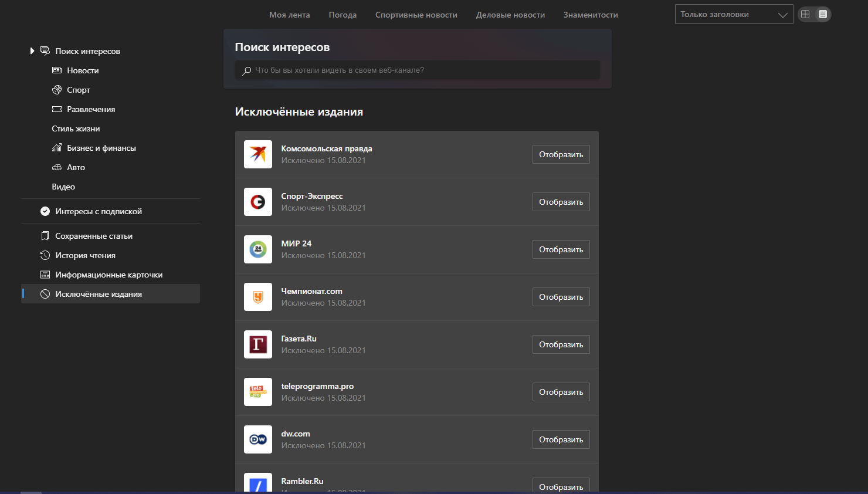The height and width of the screenshot is (494, 868).
Task: Click the Комсомольская правда logo
Action: click(258, 154)
